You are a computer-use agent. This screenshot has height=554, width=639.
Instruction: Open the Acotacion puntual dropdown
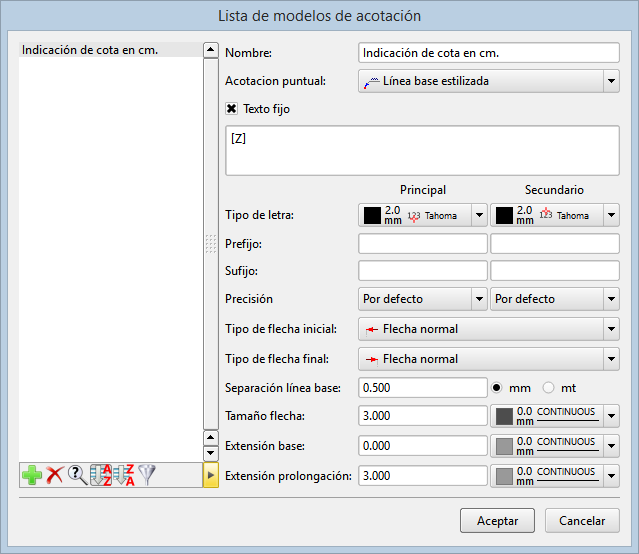(x=489, y=81)
